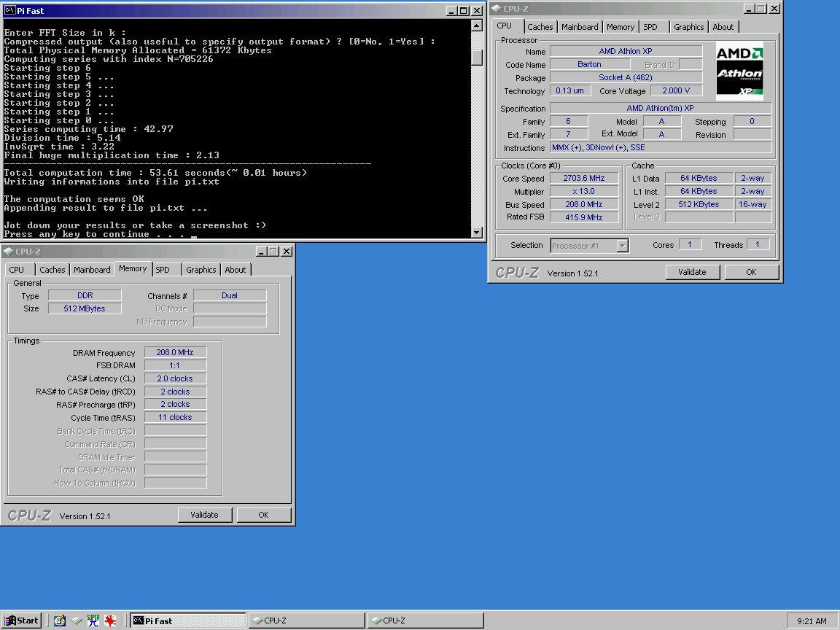This screenshot has width=840, height=630.
Task: Click the 512 MBytes memory Size value
Action: click(x=85, y=308)
